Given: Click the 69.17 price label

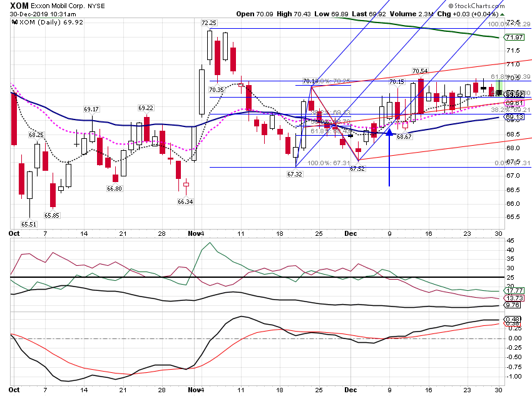Looking at the screenshot, I should [x=91, y=109].
